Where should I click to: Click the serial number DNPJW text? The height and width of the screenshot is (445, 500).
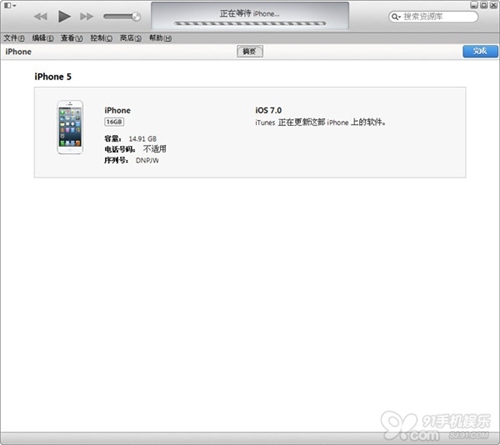[147, 160]
